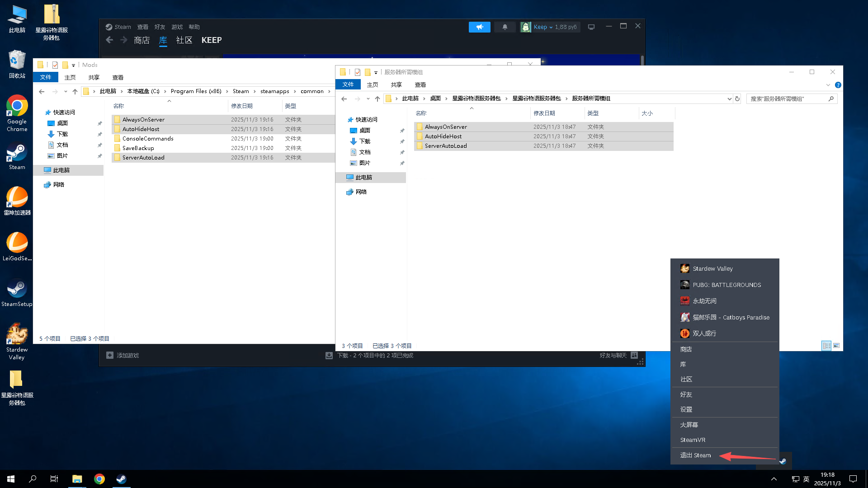Click Steam big picture monitor icon
Image resolution: width=868 pixels, height=488 pixels.
click(591, 27)
